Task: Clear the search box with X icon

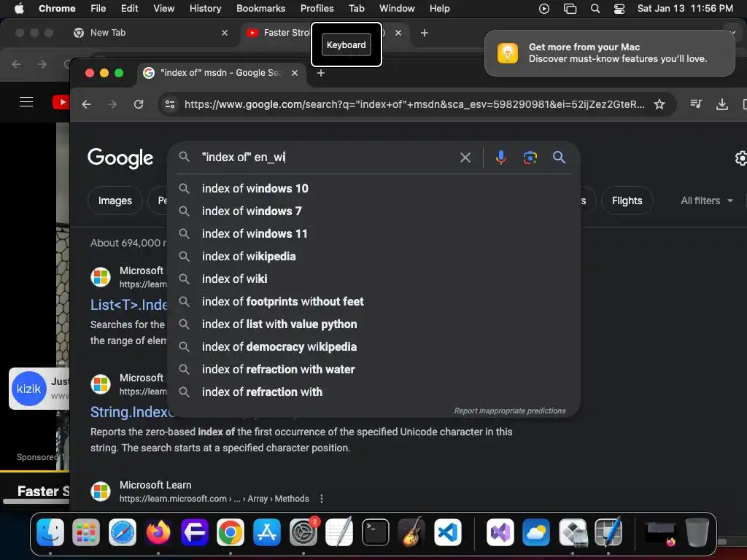Action: pos(465,157)
